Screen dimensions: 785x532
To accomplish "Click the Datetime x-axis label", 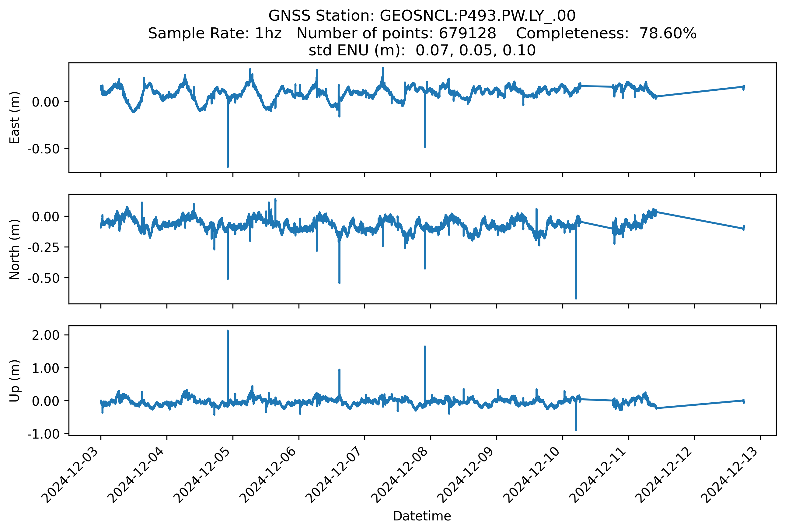I will pos(422,516).
